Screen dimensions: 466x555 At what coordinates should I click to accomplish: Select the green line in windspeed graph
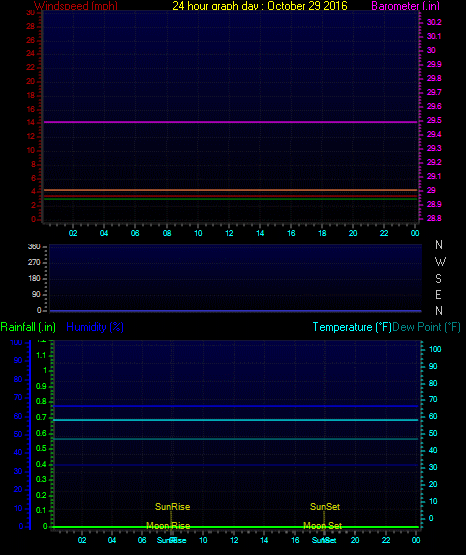(x=230, y=199)
